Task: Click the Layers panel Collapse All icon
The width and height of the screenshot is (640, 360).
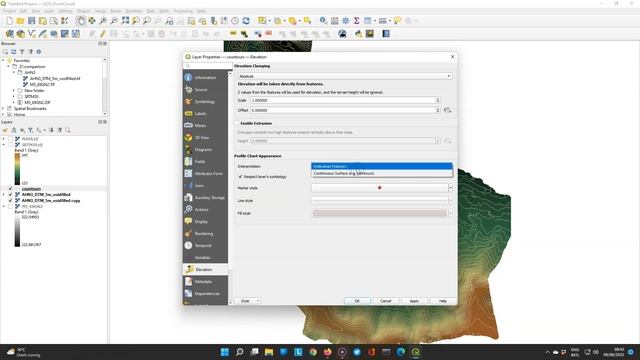Action: click(x=60, y=130)
